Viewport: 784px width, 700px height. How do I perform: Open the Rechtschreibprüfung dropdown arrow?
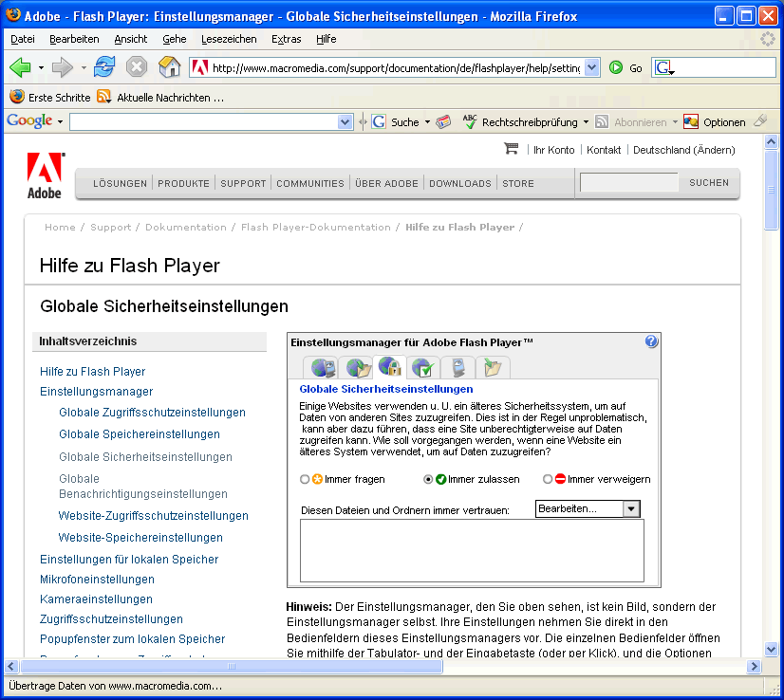(x=586, y=122)
